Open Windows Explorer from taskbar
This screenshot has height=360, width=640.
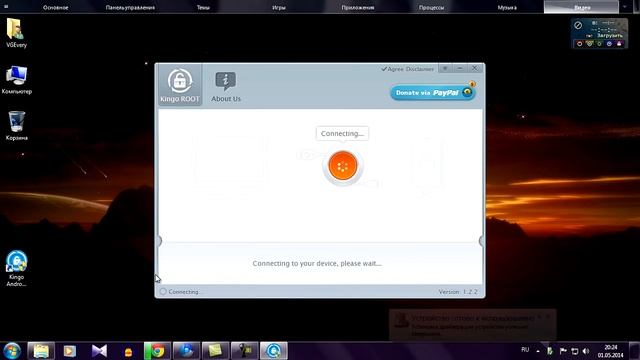click(41, 351)
